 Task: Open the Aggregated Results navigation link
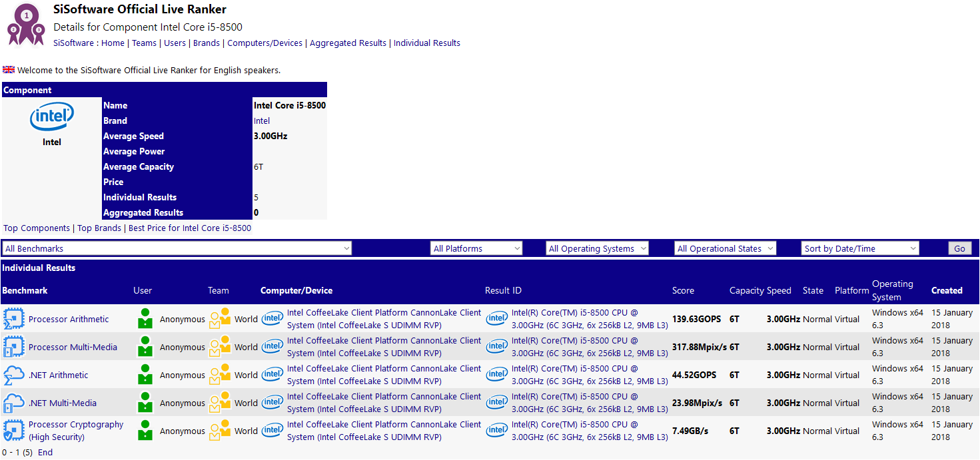coord(348,43)
